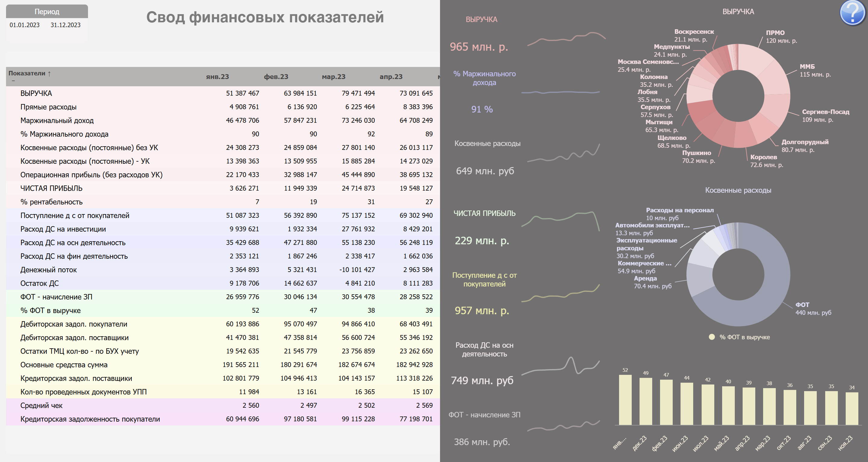The image size is (868, 462).
Task: Select the Денежный поток row label
Action: pos(49,270)
